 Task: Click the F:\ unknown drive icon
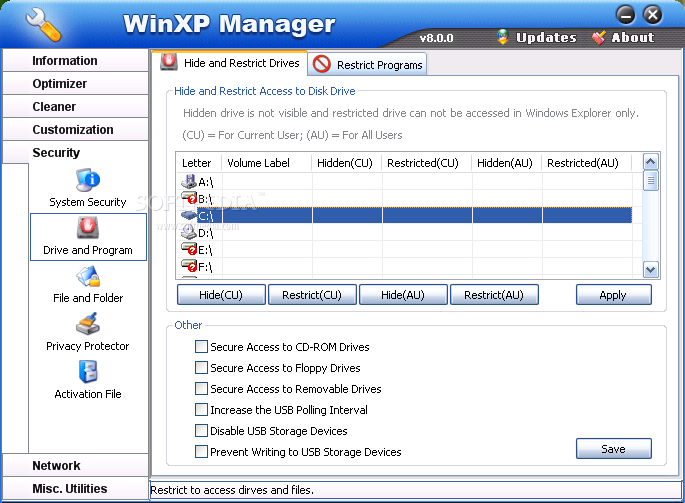tap(189, 266)
